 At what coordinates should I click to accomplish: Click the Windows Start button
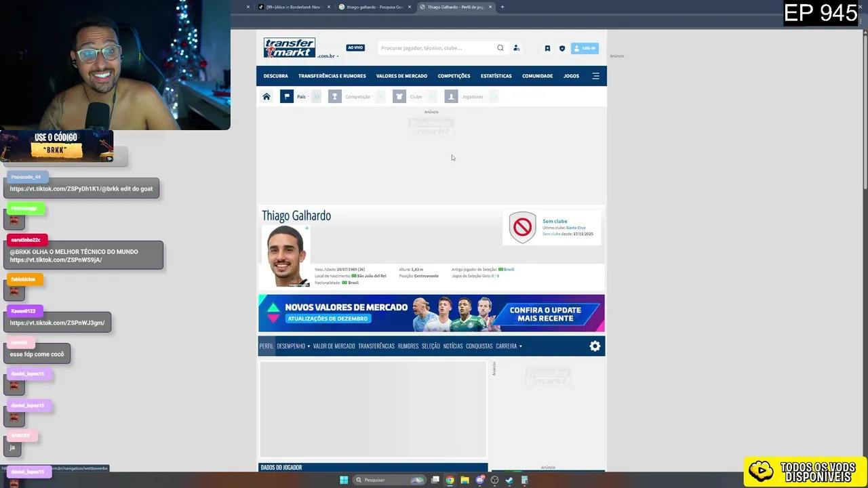(x=344, y=480)
